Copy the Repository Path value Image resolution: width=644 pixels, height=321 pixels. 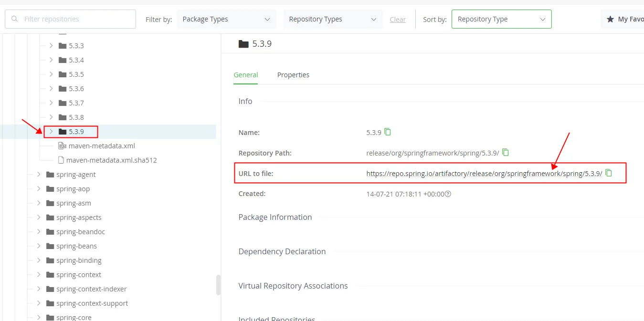coord(506,153)
